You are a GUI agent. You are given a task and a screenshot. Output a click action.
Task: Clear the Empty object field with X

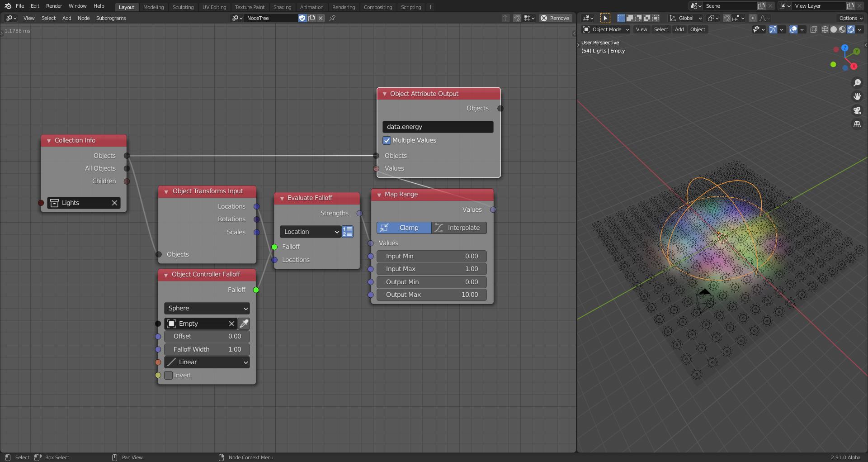click(231, 324)
